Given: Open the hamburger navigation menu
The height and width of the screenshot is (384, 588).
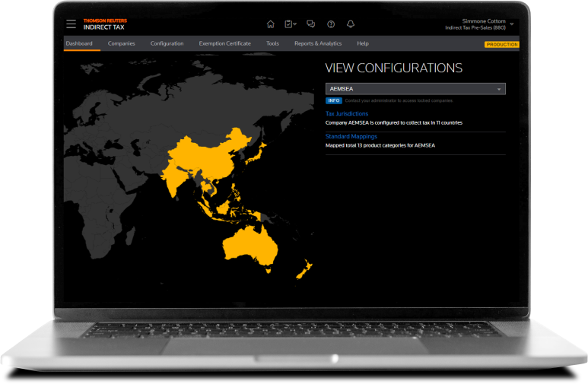Looking at the screenshot, I should point(71,24).
